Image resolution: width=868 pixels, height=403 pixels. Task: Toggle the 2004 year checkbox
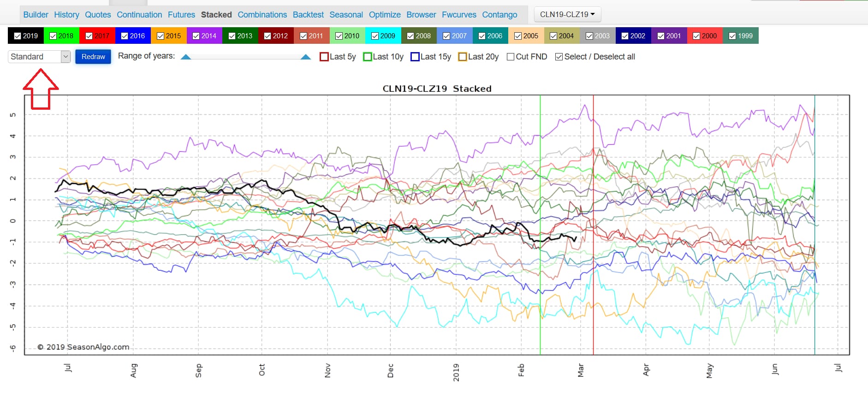[553, 36]
